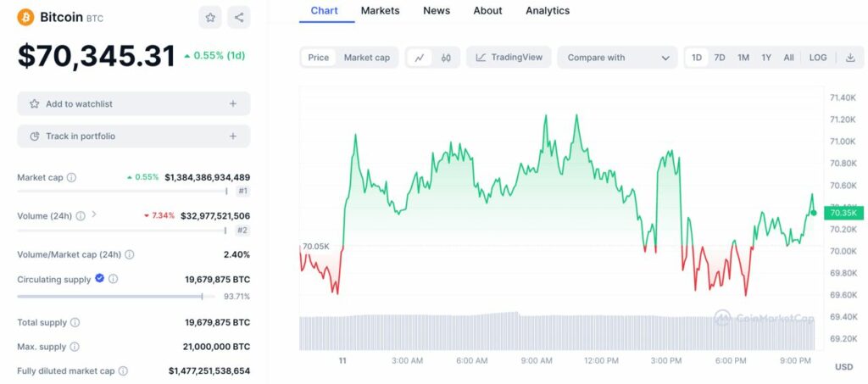Screen dimensions: 868x384
Task: Go to the Analytics tab
Action: (548, 11)
